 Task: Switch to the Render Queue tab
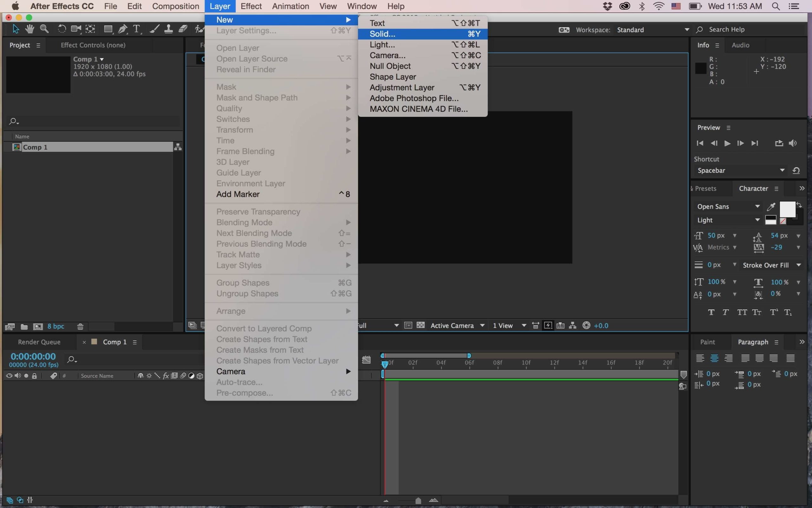[39, 342]
